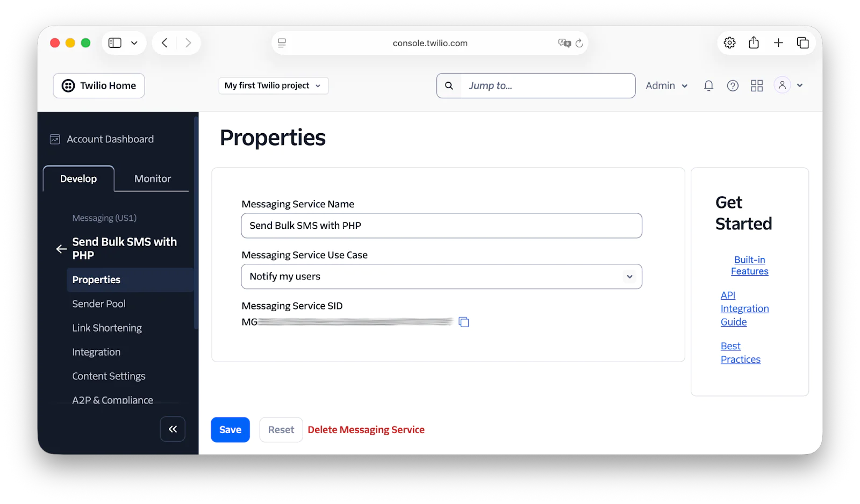The image size is (860, 504).
Task: Click the browser share icon
Action: [x=754, y=42]
